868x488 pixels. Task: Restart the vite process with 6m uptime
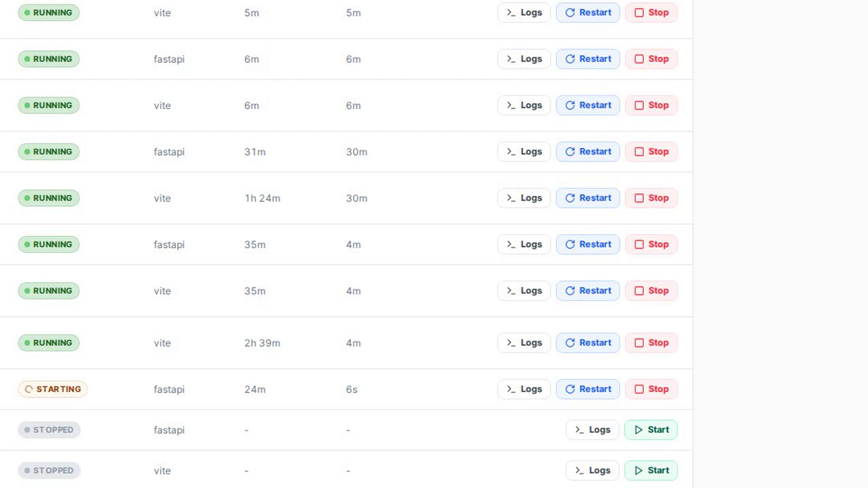pyautogui.click(x=588, y=105)
